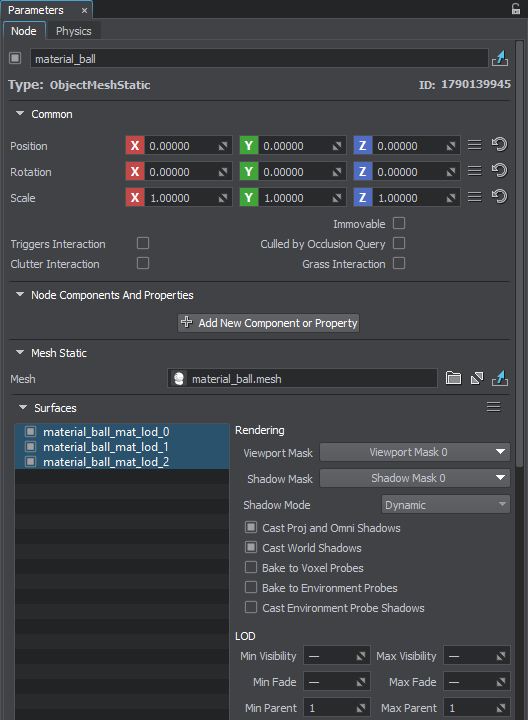Click the Position X drag-slider handle
The image size is (528, 720).
pyautogui.click(x=223, y=146)
